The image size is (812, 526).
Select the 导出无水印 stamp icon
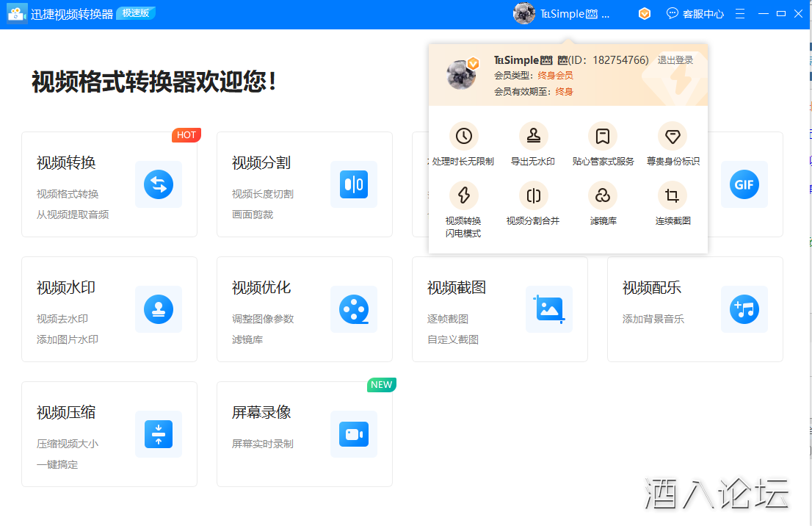[x=533, y=136]
